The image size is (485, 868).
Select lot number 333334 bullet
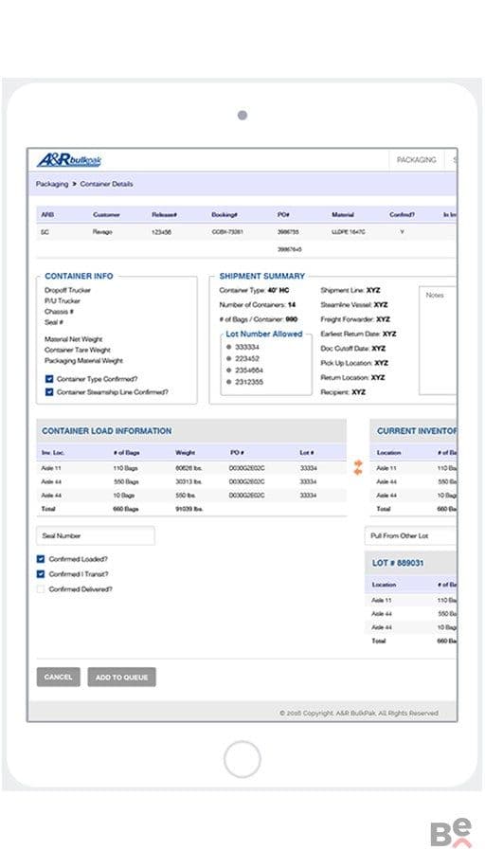coord(228,347)
